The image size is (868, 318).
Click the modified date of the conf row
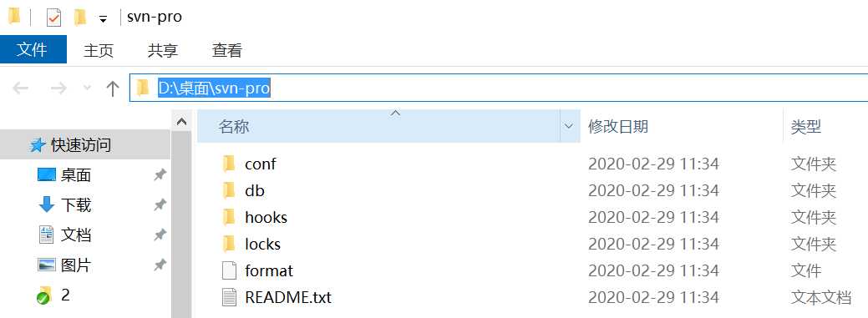(653, 164)
